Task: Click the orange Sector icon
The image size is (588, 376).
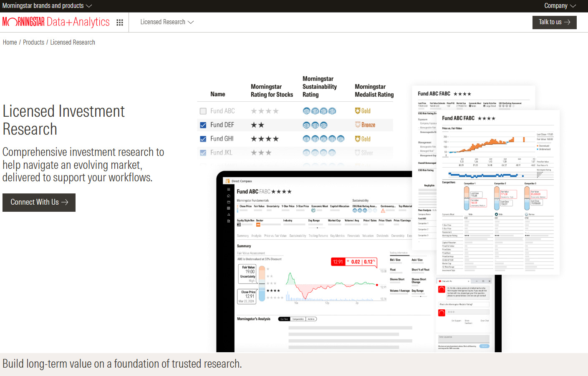Action: click(258, 225)
